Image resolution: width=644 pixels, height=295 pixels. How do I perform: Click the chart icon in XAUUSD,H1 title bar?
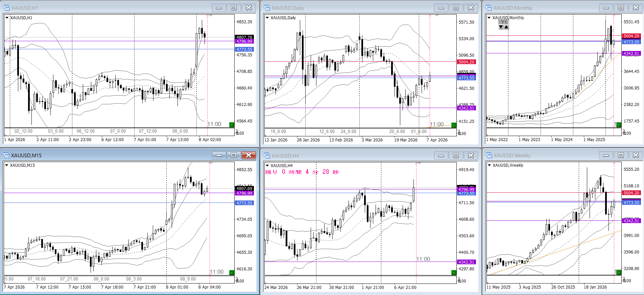click(7, 8)
